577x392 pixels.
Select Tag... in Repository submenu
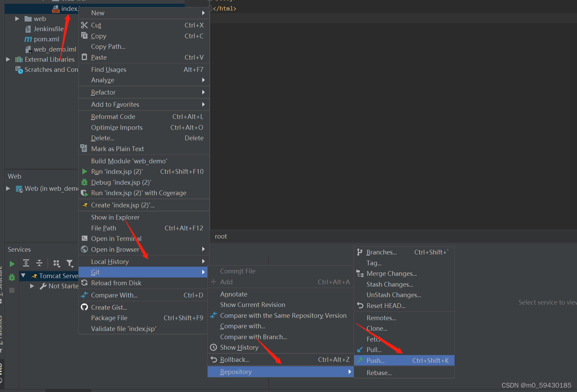tap(404, 263)
